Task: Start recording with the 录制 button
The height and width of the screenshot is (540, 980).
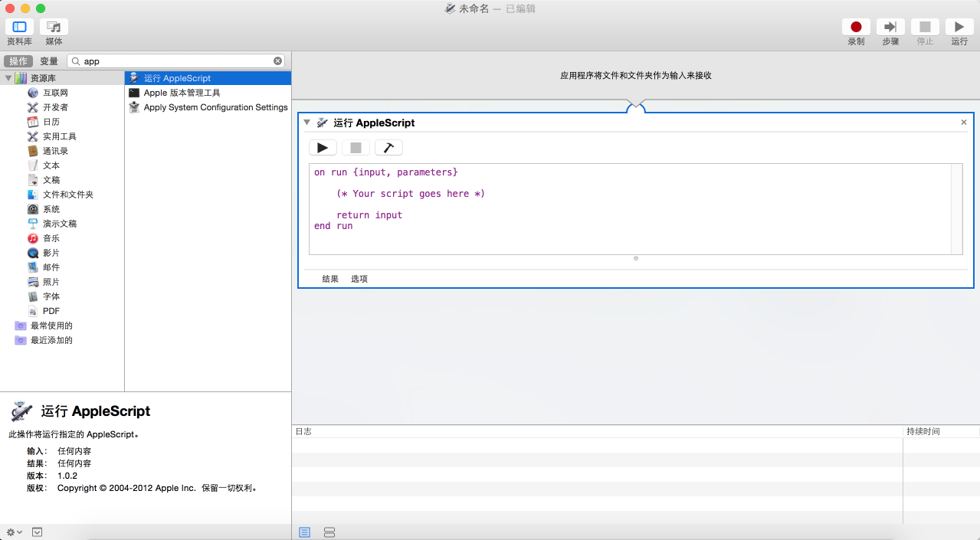Action: pyautogui.click(x=856, y=27)
